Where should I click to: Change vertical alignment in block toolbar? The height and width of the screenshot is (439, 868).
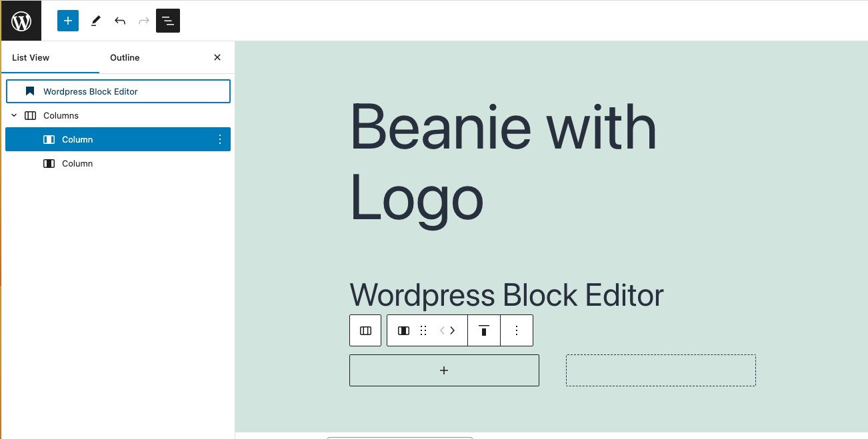click(484, 330)
